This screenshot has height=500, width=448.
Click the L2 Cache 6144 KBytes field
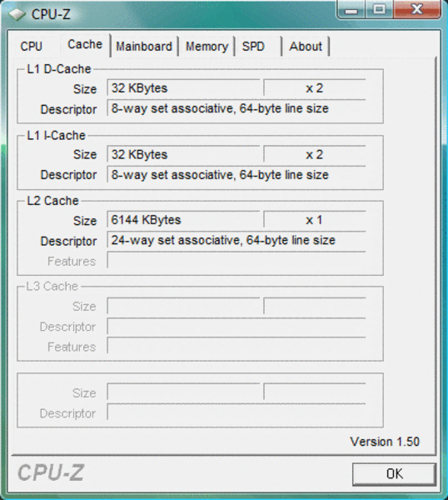coord(183,220)
